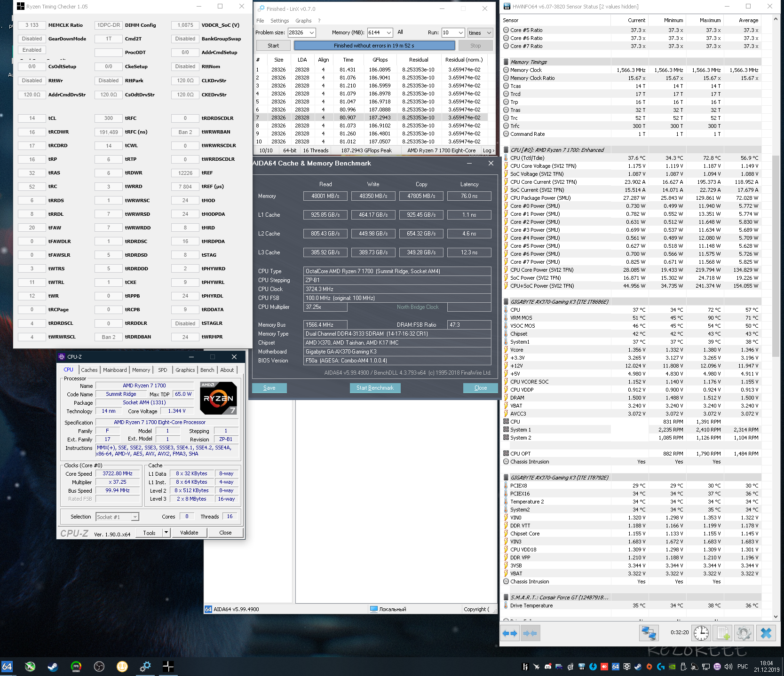Click the HWiNFO collapse columns arrows icon
Screen dimensions: 784x676
coord(530,633)
